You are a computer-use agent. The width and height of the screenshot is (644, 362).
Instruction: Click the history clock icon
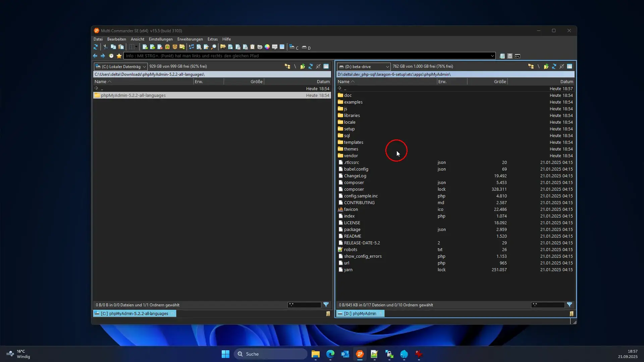click(x=111, y=56)
